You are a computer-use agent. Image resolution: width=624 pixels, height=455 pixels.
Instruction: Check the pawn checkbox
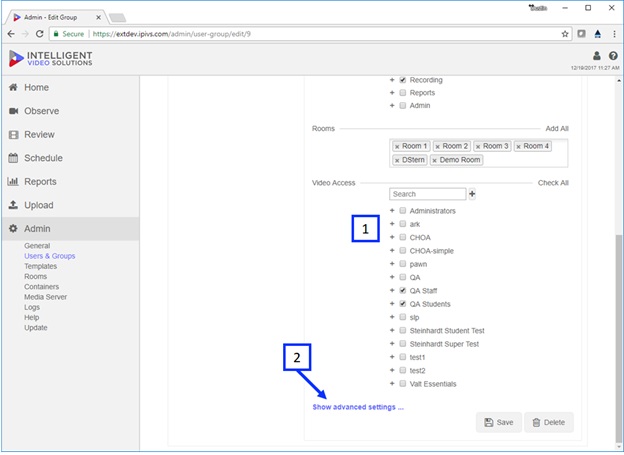click(x=403, y=264)
